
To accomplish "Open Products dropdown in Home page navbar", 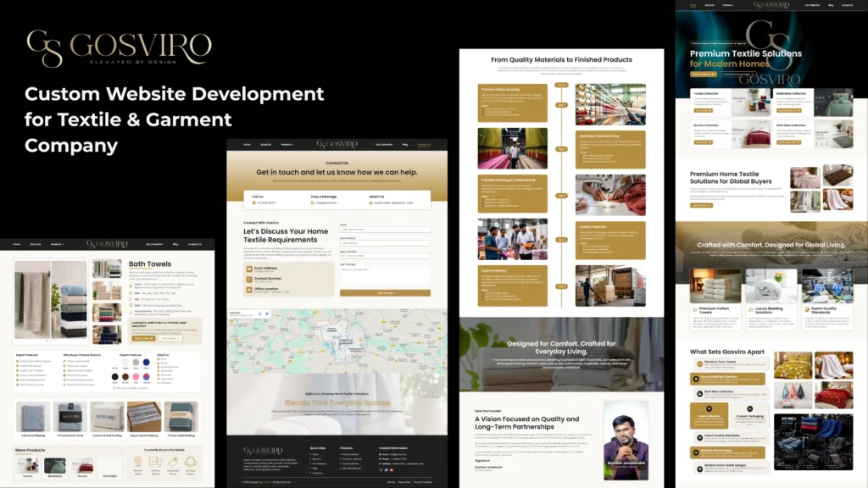I will coord(728,5).
